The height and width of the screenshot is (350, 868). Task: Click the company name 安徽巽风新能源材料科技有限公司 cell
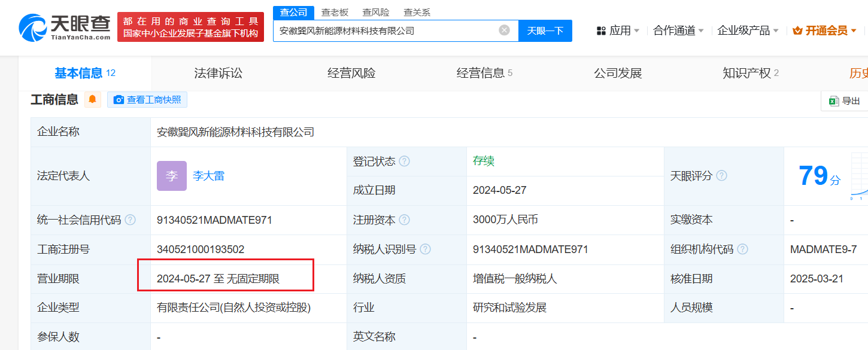(235, 132)
